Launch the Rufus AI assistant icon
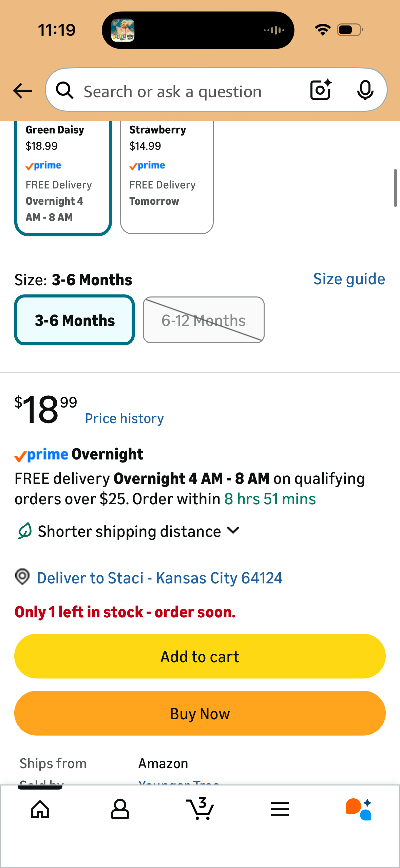Screen dimensions: 400x868 (359, 809)
